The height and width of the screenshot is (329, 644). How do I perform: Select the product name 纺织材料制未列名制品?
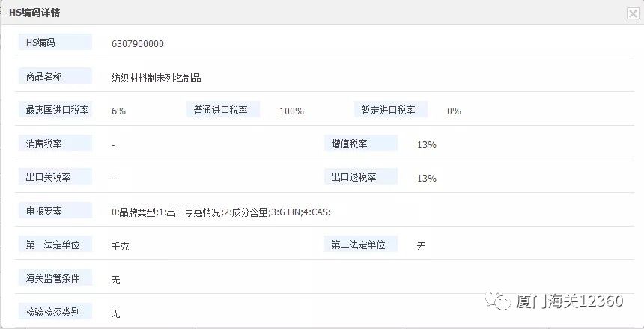(x=156, y=78)
